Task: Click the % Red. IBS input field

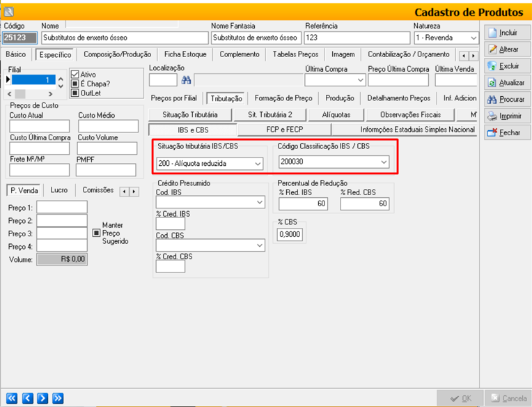Action: click(303, 203)
